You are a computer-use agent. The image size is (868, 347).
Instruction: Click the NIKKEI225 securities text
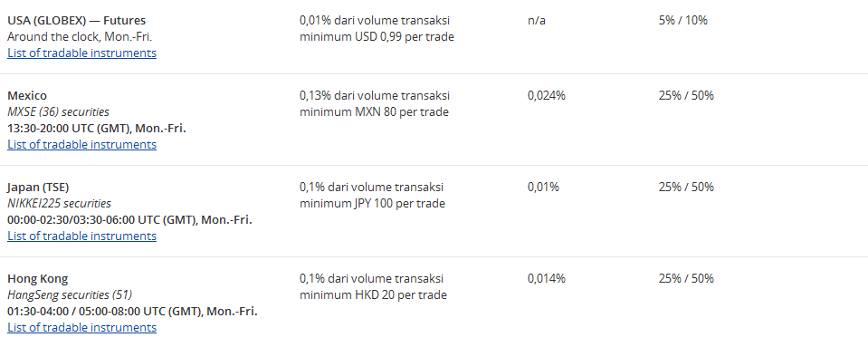point(59,204)
